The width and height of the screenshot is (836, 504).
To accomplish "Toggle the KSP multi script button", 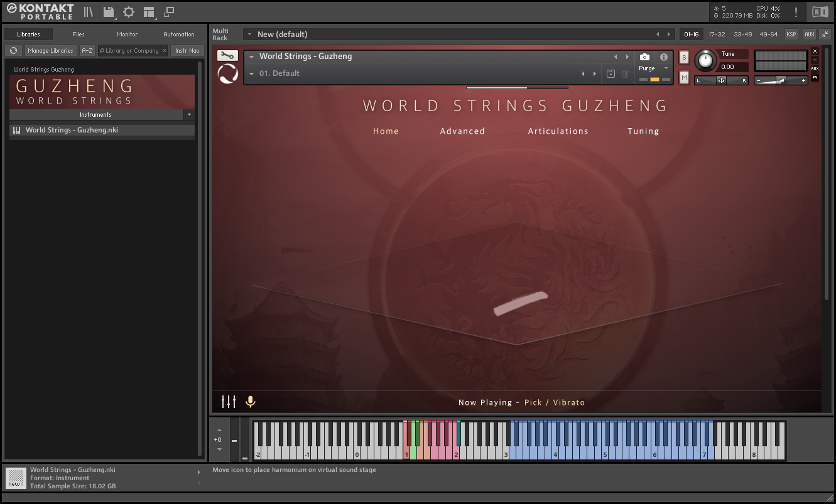I will coord(791,35).
